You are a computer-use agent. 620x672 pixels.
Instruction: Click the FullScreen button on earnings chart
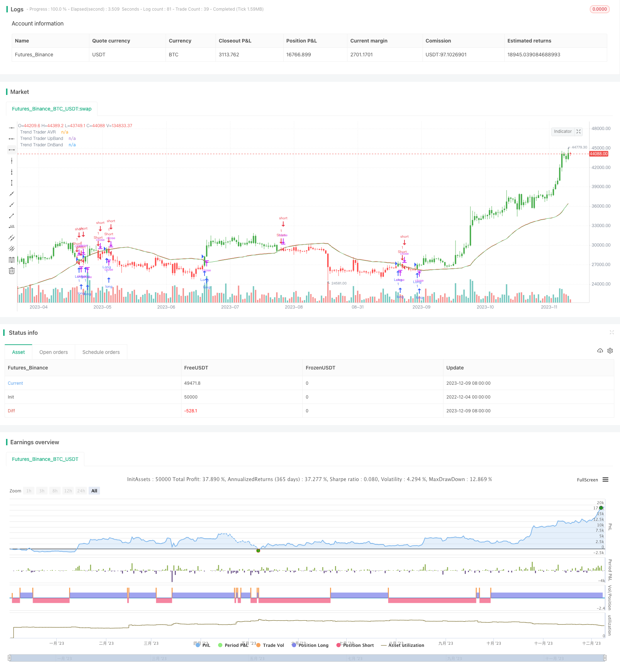point(587,480)
